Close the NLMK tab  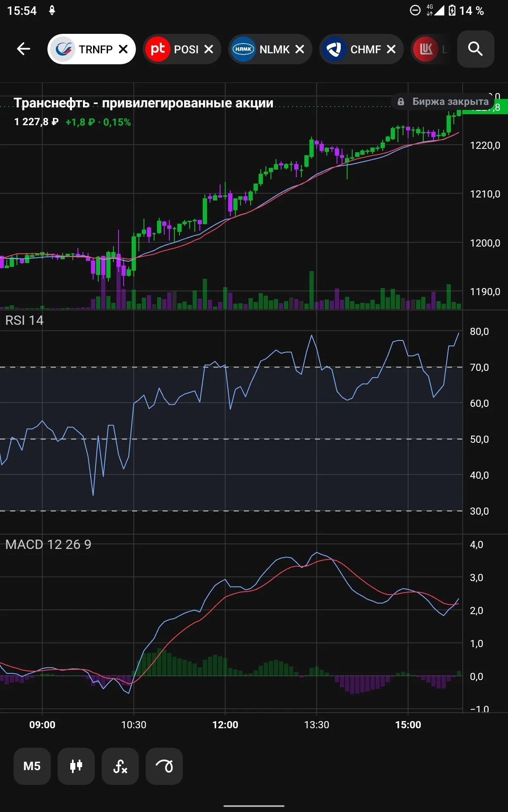coord(300,49)
